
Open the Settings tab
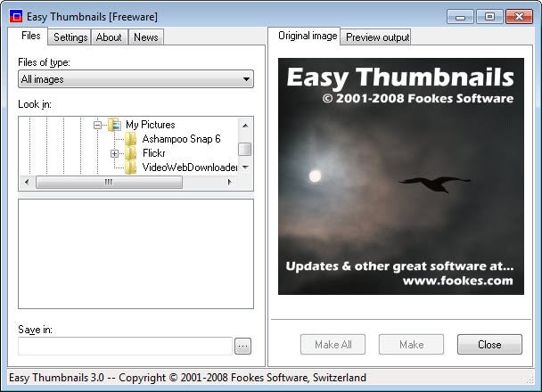pos(70,37)
